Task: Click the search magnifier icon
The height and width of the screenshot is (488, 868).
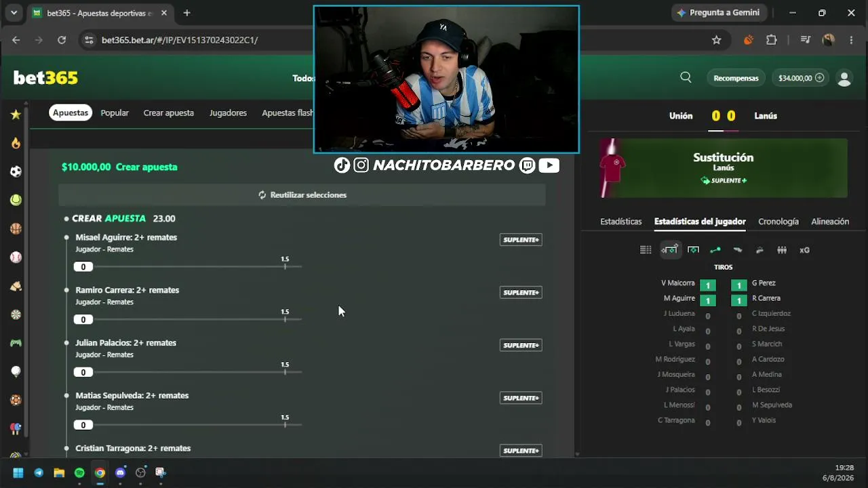Action: (x=686, y=77)
